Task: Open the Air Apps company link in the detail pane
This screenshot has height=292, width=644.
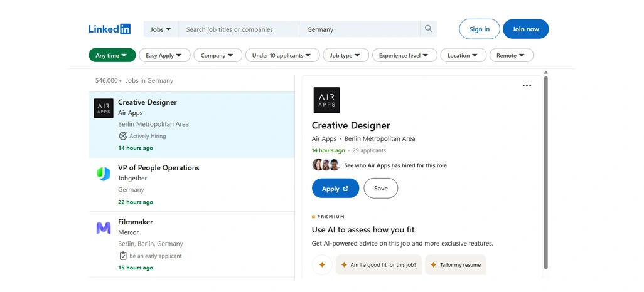Action: coord(324,138)
